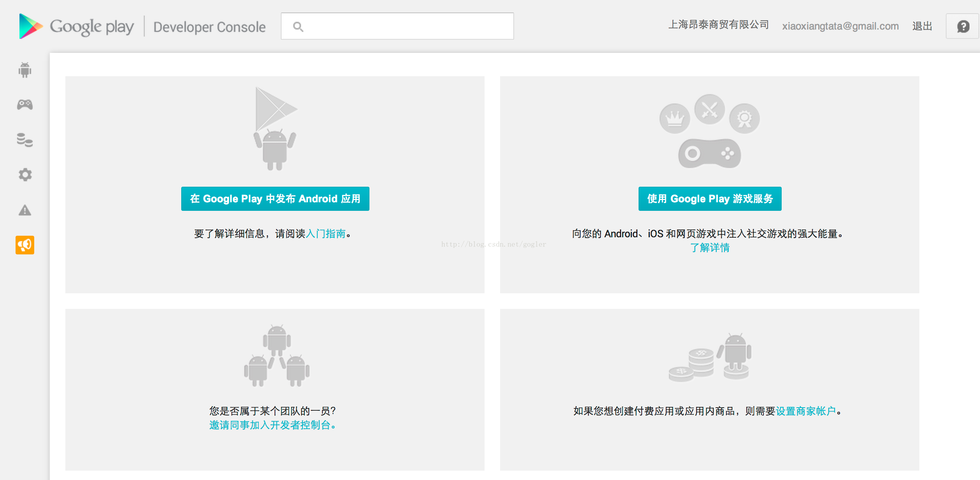Open Financial reports coins sidebar icon
This screenshot has width=980, height=480.
pyautogui.click(x=25, y=140)
